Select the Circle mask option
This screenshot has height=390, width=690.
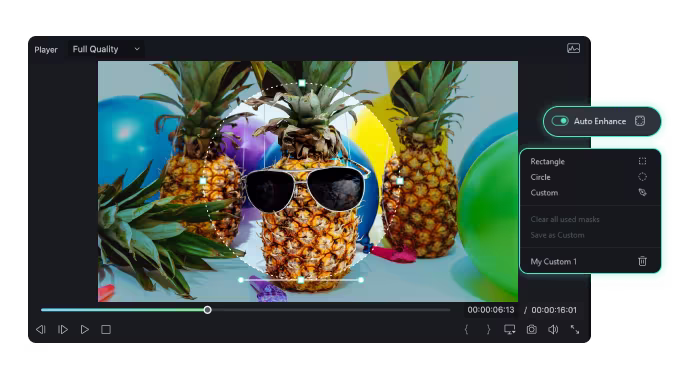pos(540,177)
